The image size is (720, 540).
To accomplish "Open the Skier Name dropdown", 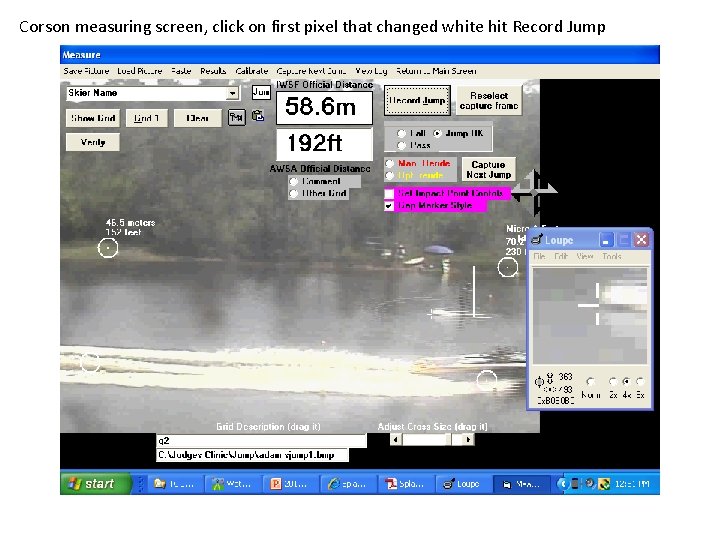I will (x=233, y=93).
